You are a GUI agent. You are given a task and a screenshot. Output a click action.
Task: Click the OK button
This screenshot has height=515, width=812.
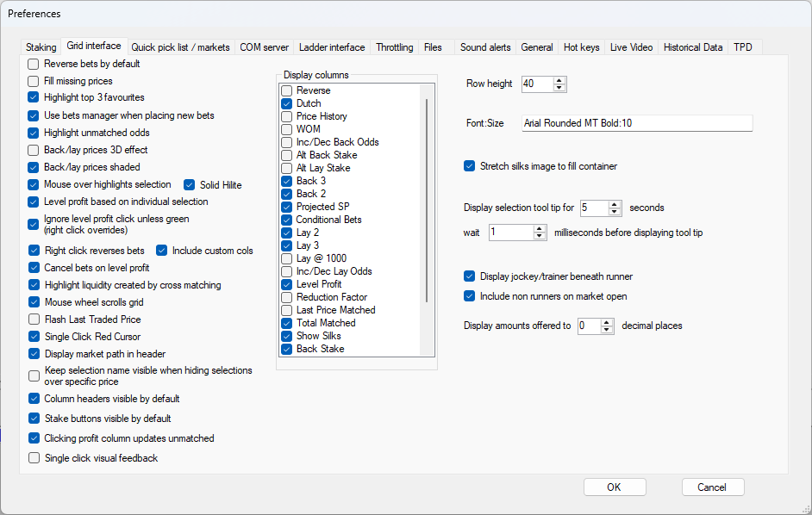pos(615,487)
